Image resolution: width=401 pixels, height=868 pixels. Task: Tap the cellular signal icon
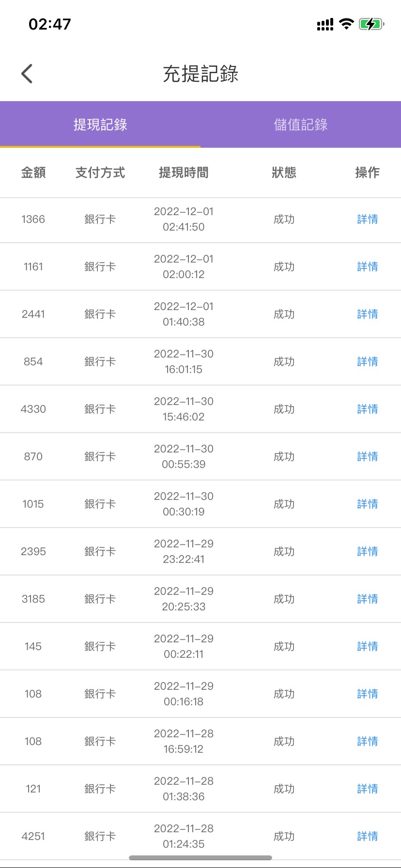pyautogui.click(x=325, y=25)
